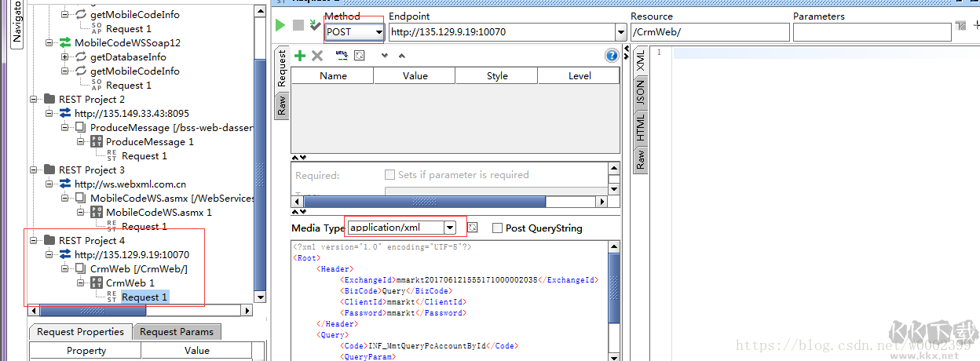The height and width of the screenshot is (361, 980).
Task: Open the Media Type application/xml dropdown
Action: pyautogui.click(x=449, y=228)
